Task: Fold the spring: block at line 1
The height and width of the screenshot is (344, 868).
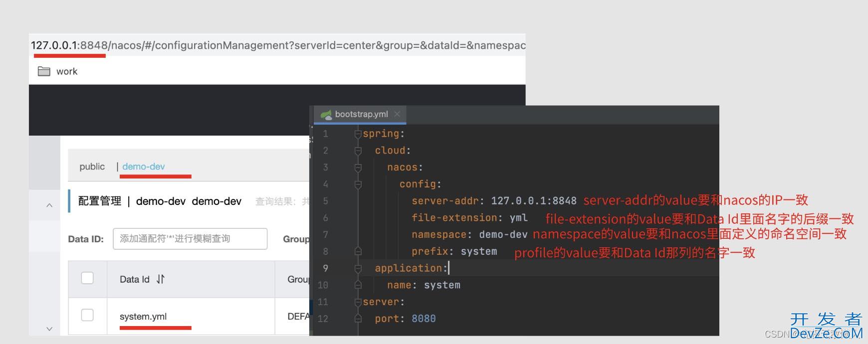Action: tap(358, 134)
